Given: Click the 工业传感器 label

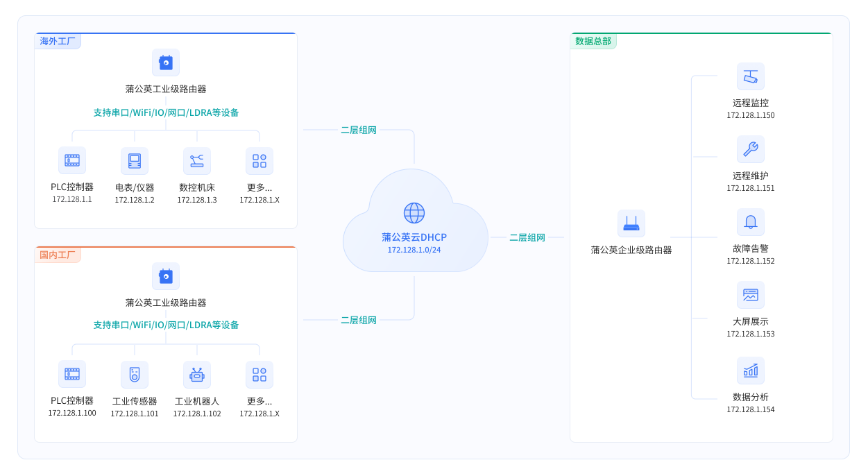Looking at the screenshot, I should [x=135, y=401].
